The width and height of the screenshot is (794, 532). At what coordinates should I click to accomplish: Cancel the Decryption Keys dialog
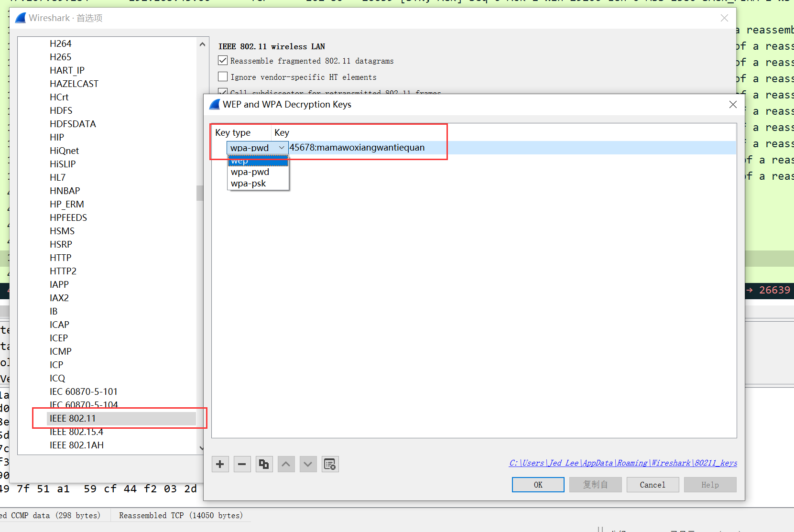(653, 485)
